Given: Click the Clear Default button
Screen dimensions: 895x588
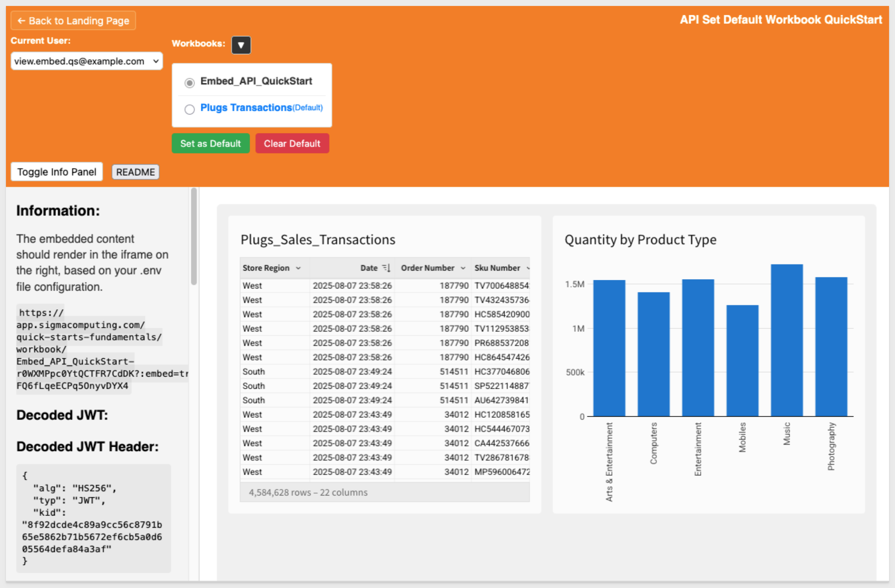Looking at the screenshot, I should point(292,143).
